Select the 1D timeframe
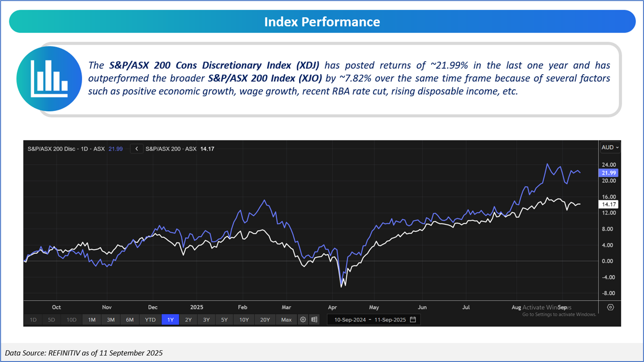This screenshot has height=362, width=644. pyautogui.click(x=33, y=320)
